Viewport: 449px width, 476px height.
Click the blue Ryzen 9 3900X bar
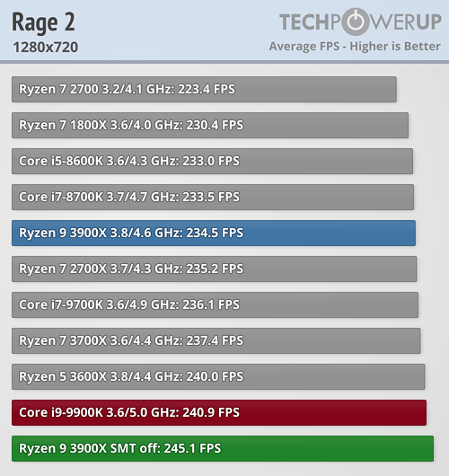coord(214,233)
